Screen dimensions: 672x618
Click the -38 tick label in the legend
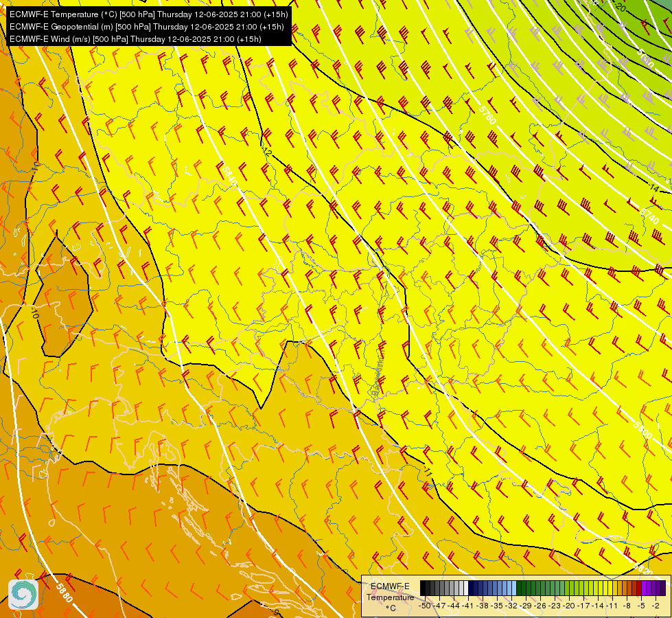coord(482,606)
